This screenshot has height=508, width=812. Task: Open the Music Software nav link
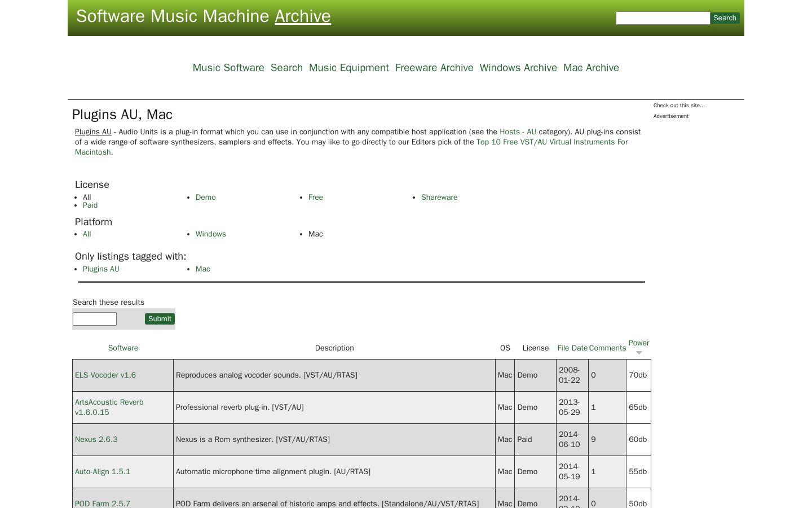pos(228,68)
